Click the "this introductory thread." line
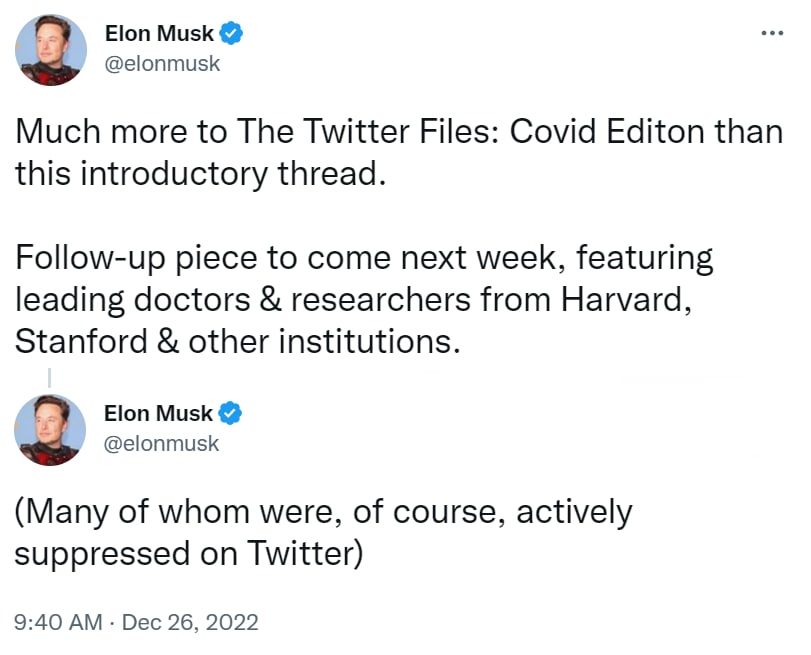Viewport: 811px width, 655px height. 199,174
